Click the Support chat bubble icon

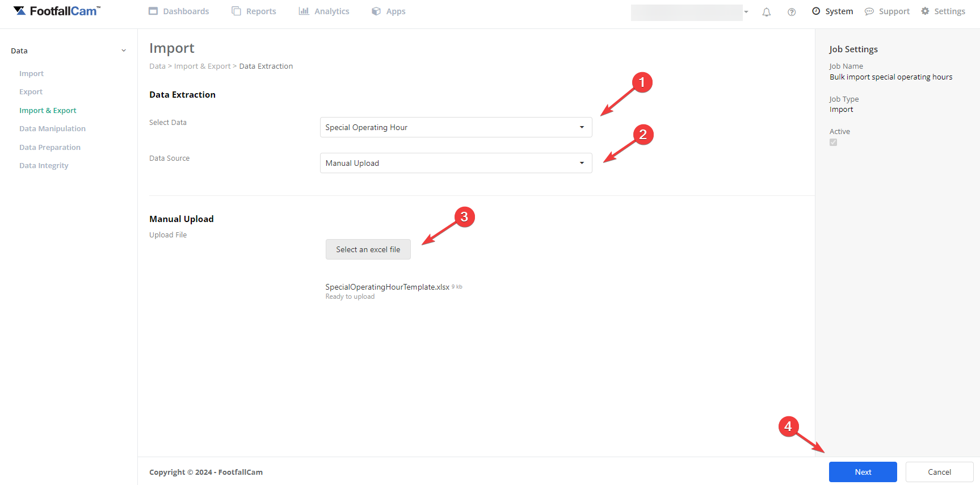tap(869, 11)
